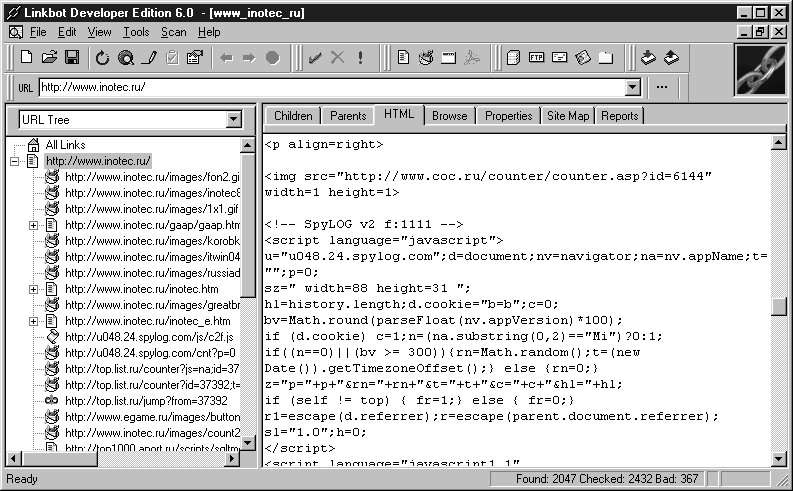Click the tilted newspaper toolbar icon
The width and height of the screenshot is (793, 491).
coord(583,58)
